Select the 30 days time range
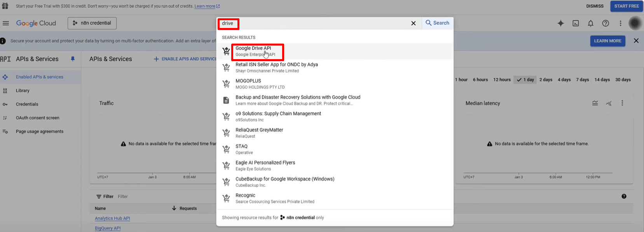 [x=623, y=80]
